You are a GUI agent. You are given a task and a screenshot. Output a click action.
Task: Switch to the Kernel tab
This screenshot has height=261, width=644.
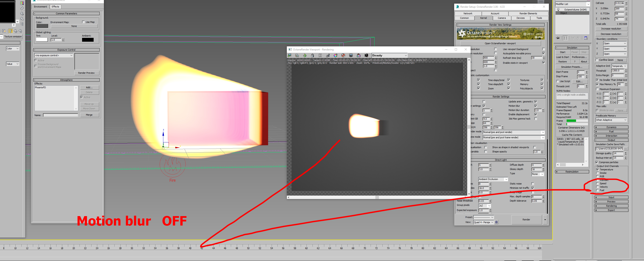coord(483,18)
